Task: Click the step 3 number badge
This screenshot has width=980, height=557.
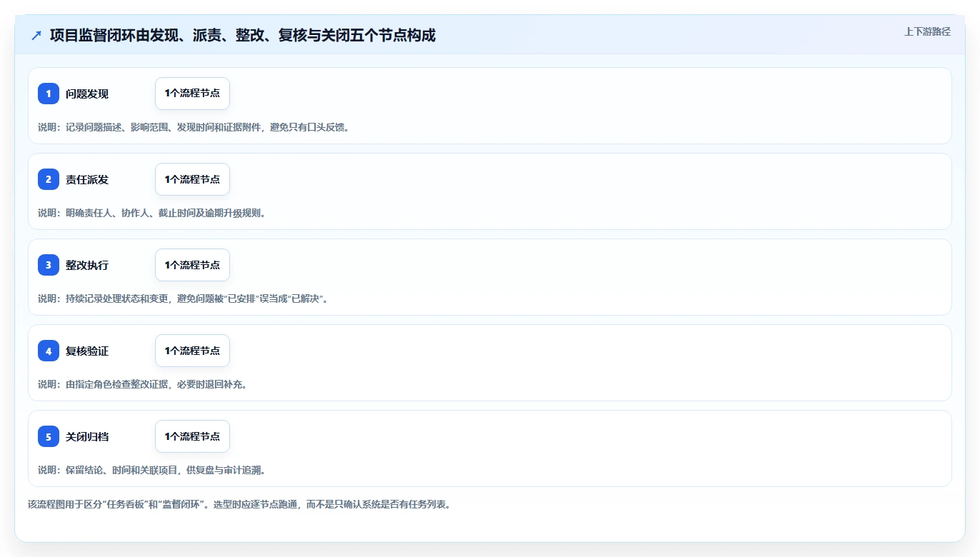Action: (49, 265)
